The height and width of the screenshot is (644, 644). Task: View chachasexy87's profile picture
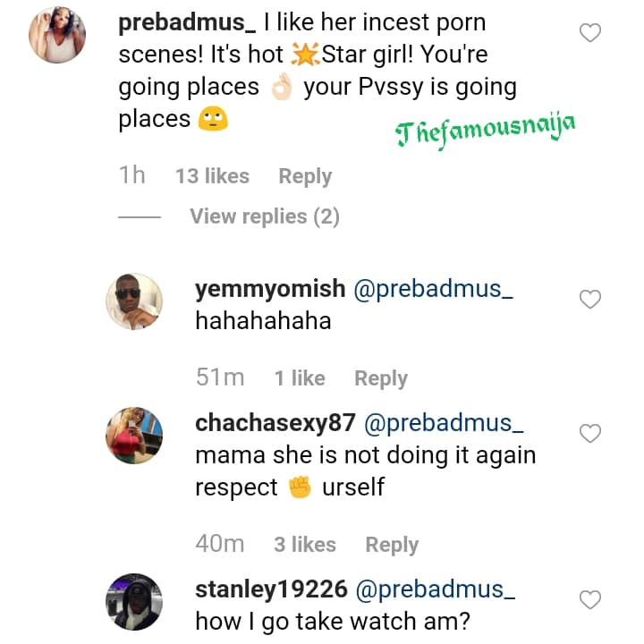(x=135, y=436)
